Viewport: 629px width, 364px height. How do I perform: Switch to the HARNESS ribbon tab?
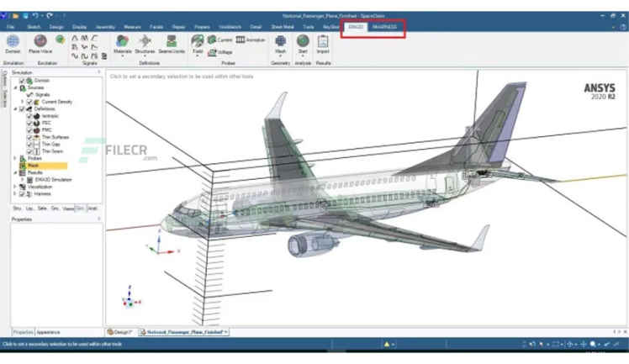pos(384,27)
